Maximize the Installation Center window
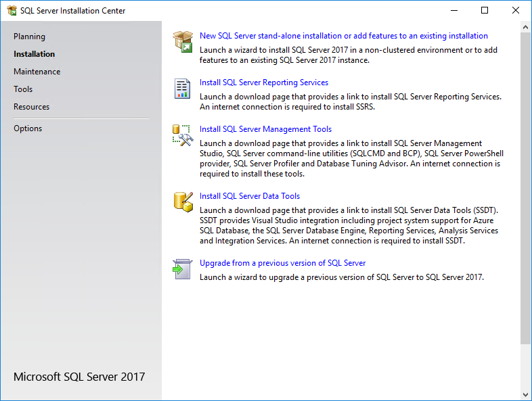The height and width of the screenshot is (401, 532). (x=485, y=11)
